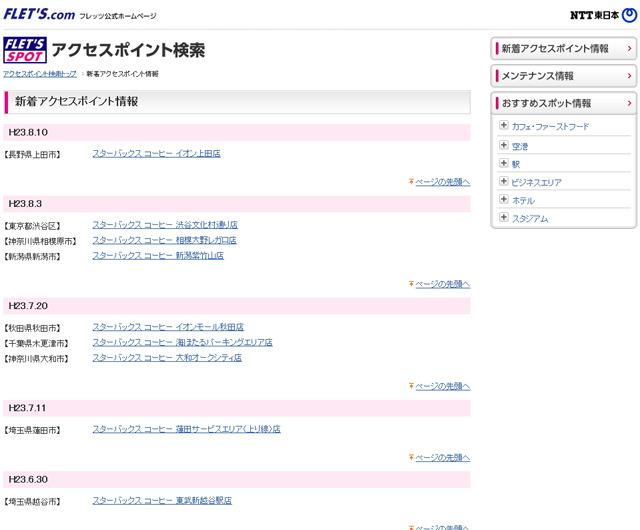Screen dimensions: 640x530
Task: Open スターバックス コーヒー 相模大野しカロ店 link
Action: pos(164,240)
